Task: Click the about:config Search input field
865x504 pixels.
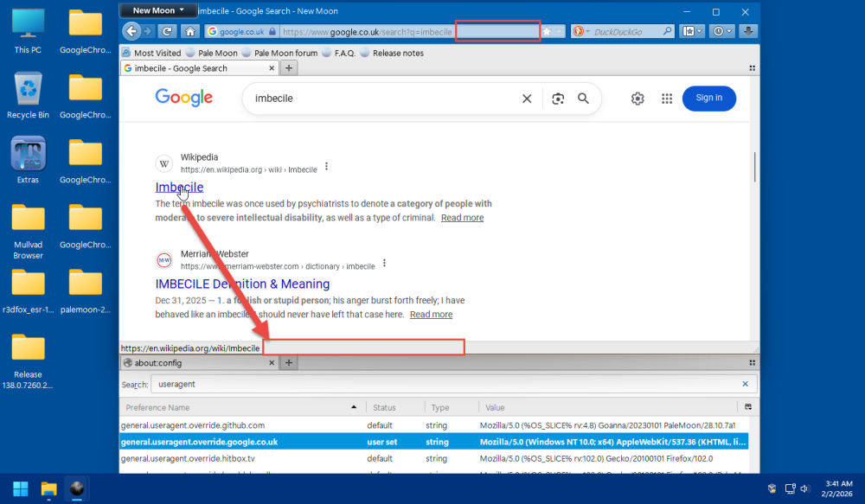Action: [x=447, y=384]
